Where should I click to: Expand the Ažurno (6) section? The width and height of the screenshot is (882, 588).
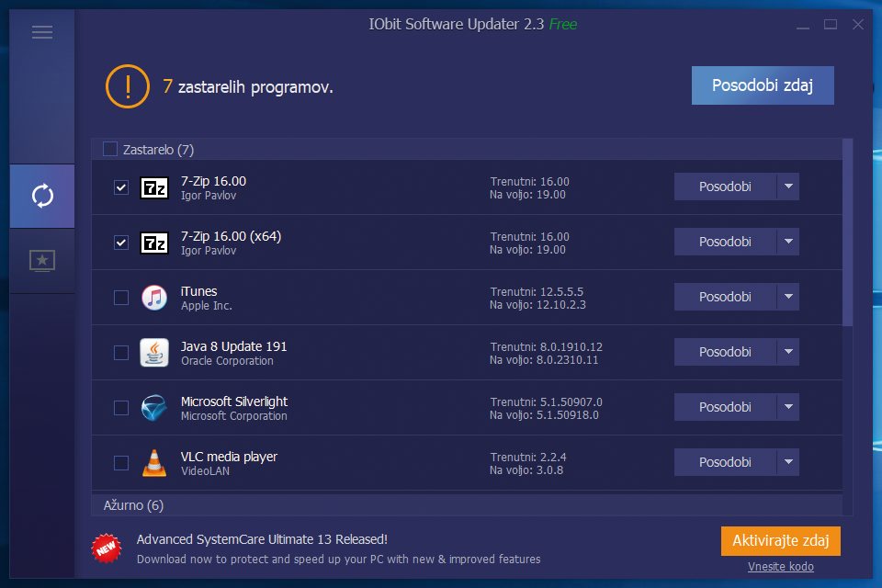(467, 505)
